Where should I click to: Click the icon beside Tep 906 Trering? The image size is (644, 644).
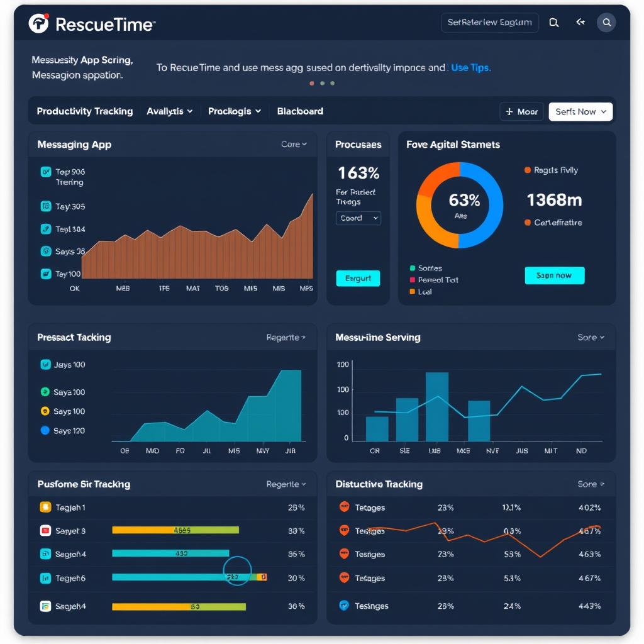pos(45,172)
